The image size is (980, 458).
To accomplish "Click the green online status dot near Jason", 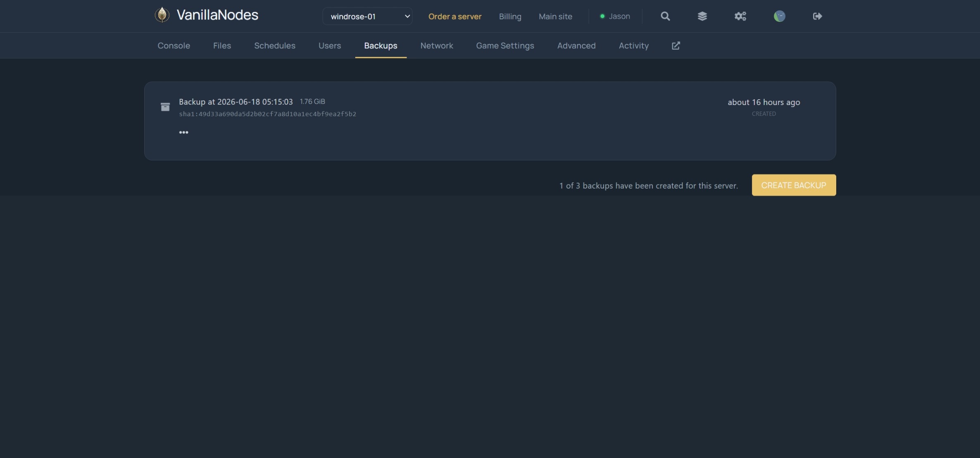I will pos(602,16).
